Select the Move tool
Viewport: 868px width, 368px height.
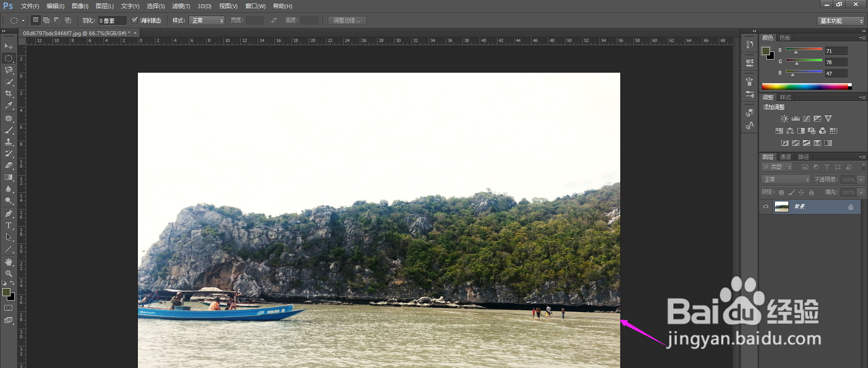click(x=9, y=47)
